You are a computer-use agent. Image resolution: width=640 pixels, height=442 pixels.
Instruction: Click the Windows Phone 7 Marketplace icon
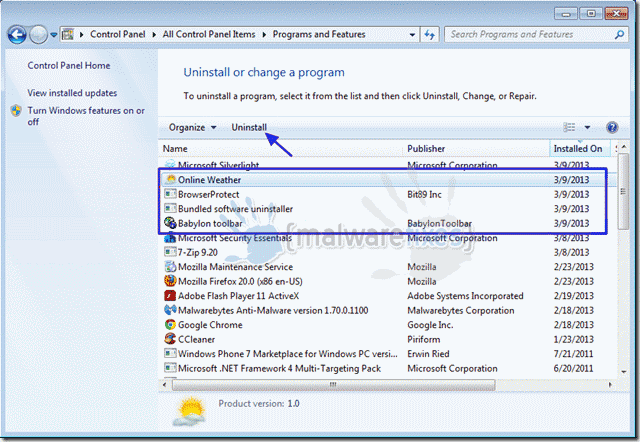170,354
